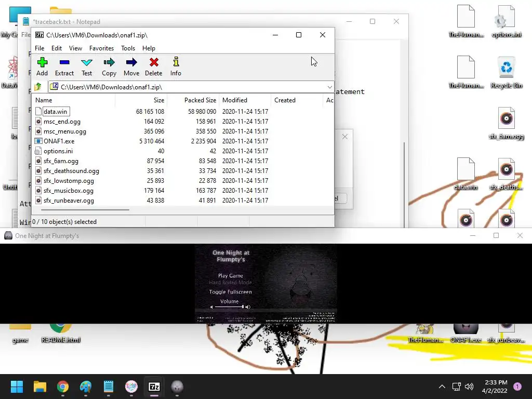The image size is (532, 399).
Task: Select sfx_6am.ogg desktop icon
Action: tap(506, 124)
